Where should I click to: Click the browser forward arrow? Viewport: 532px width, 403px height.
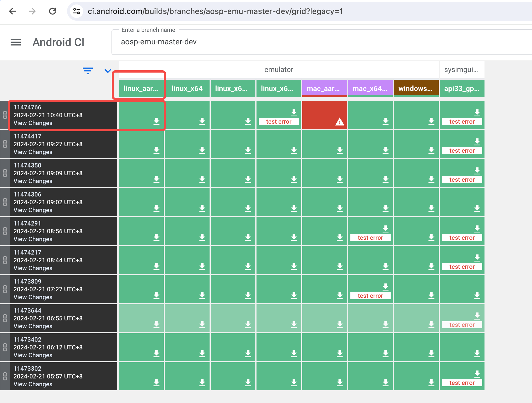(32, 11)
